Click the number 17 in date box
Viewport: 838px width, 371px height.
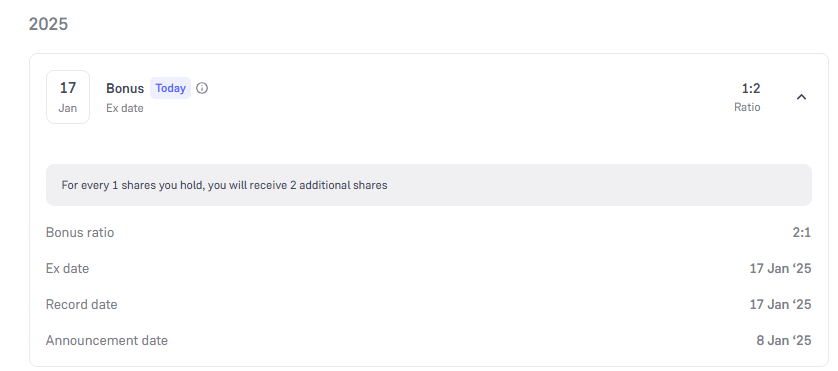68,88
